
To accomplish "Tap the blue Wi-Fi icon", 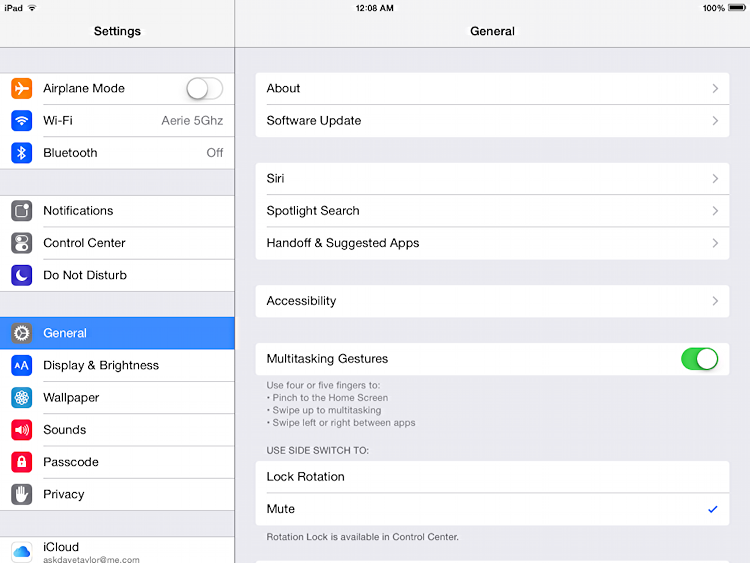I will 22,121.
